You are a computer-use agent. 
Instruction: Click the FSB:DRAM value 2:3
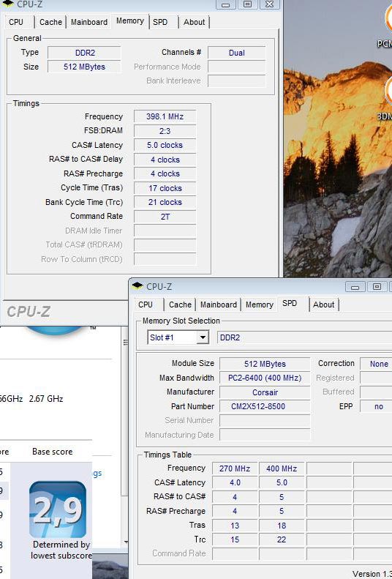pyautogui.click(x=165, y=131)
